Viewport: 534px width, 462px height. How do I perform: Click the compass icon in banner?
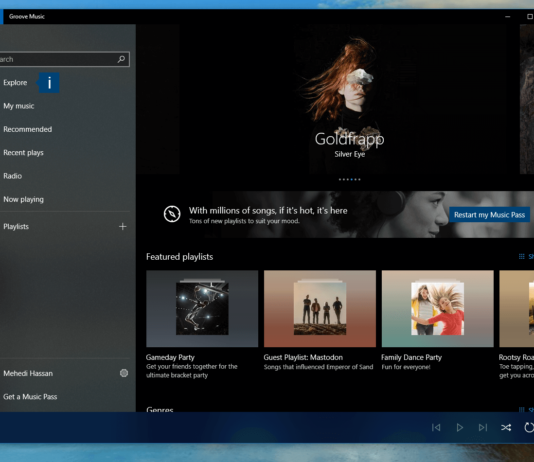172,214
